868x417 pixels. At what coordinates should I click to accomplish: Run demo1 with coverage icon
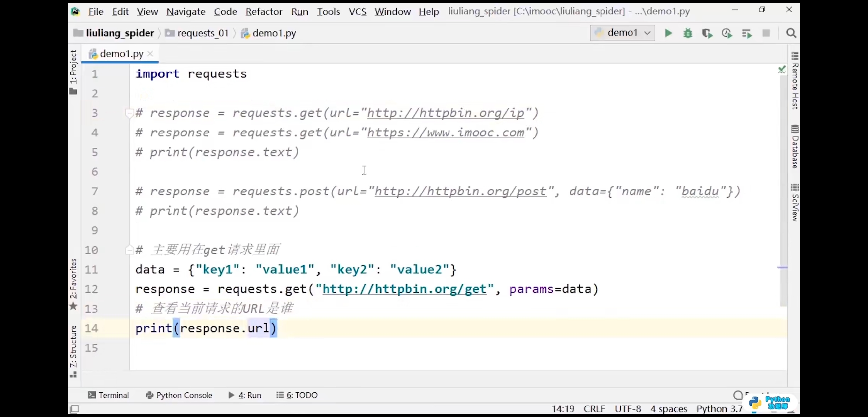click(707, 34)
